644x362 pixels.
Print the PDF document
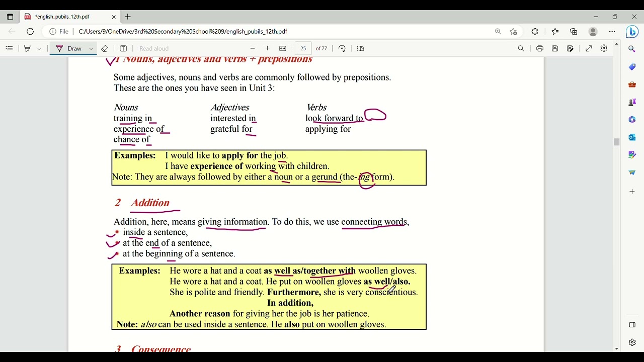click(540, 48)
